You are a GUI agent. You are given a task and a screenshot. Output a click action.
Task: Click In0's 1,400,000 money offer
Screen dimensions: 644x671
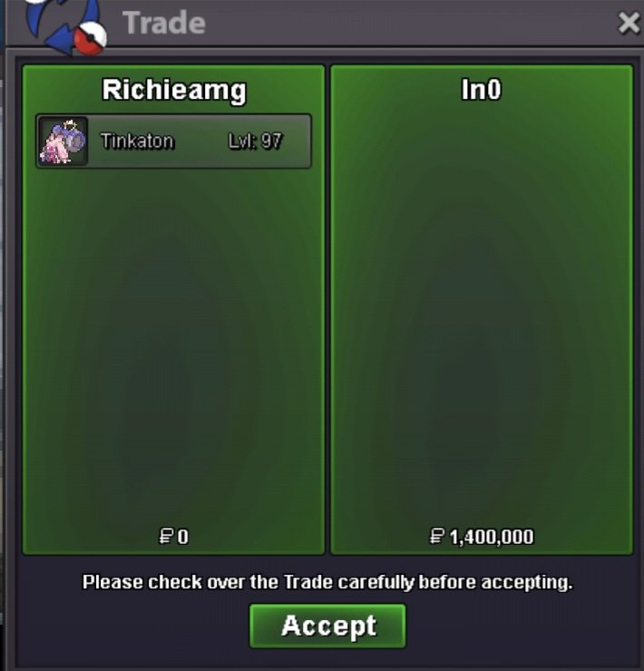click(492, 537)
